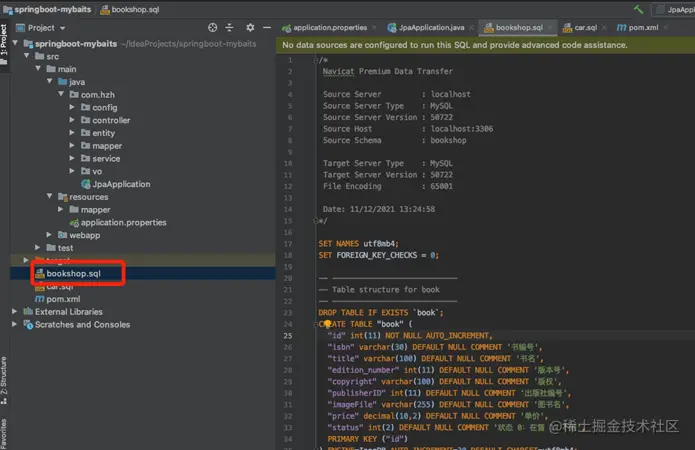This screenshot has width=695, height=450.
Task: Click the Build hammer icon
Action: pos(638,9)
